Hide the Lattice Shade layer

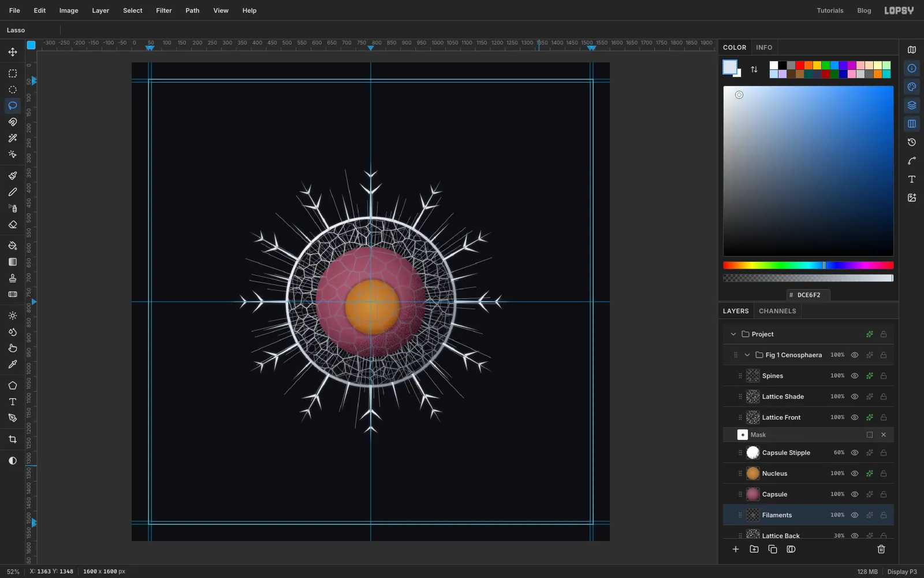(x=855, y=397)
